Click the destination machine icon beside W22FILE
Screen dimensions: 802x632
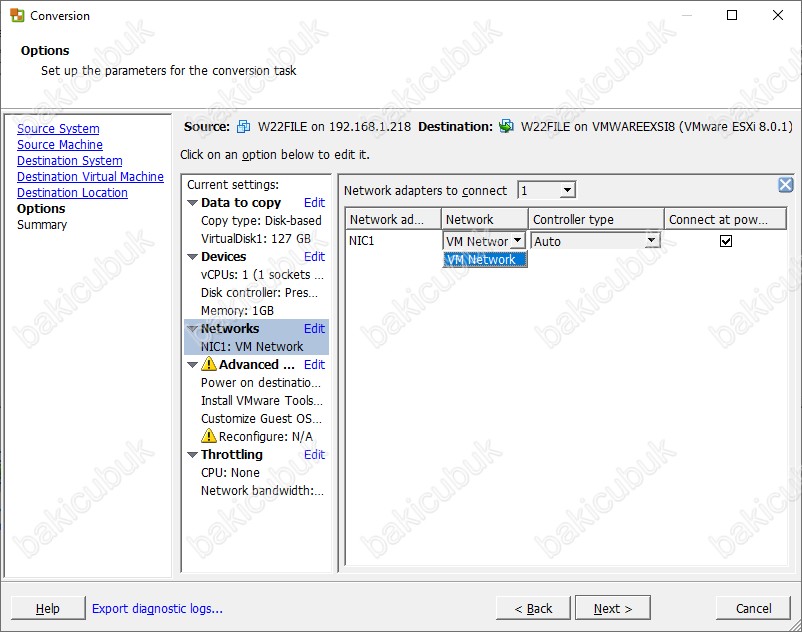[506, 126]
